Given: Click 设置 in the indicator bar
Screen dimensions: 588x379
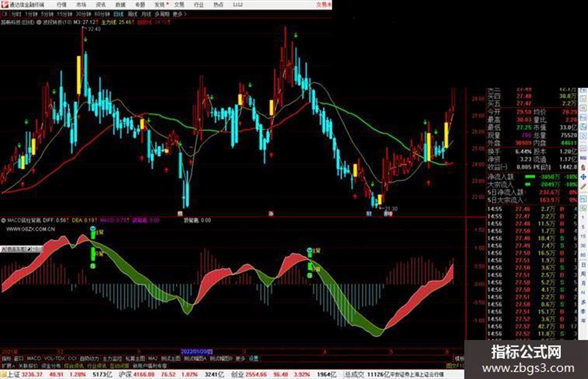Looking at the screenshot, I should pos(253,358).
